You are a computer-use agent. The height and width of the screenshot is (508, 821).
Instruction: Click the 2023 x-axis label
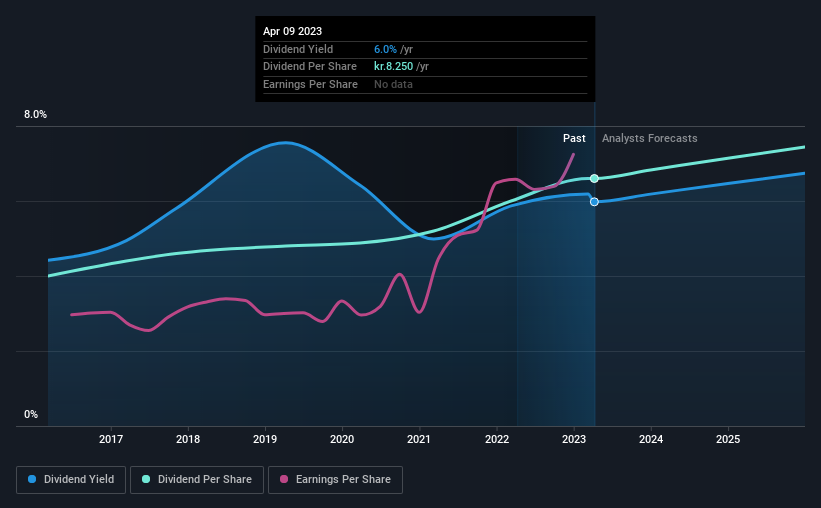(574, 439)
